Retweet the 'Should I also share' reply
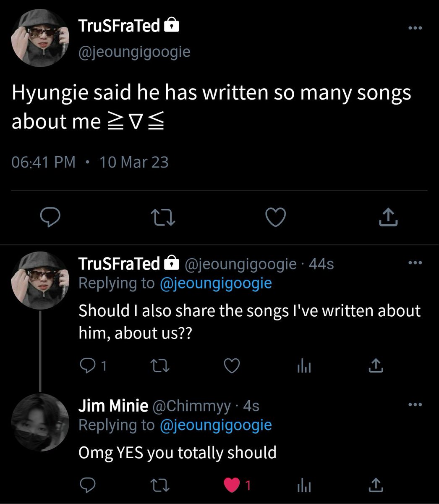Screen dimensions: 439x504 (x=161, y=366)
